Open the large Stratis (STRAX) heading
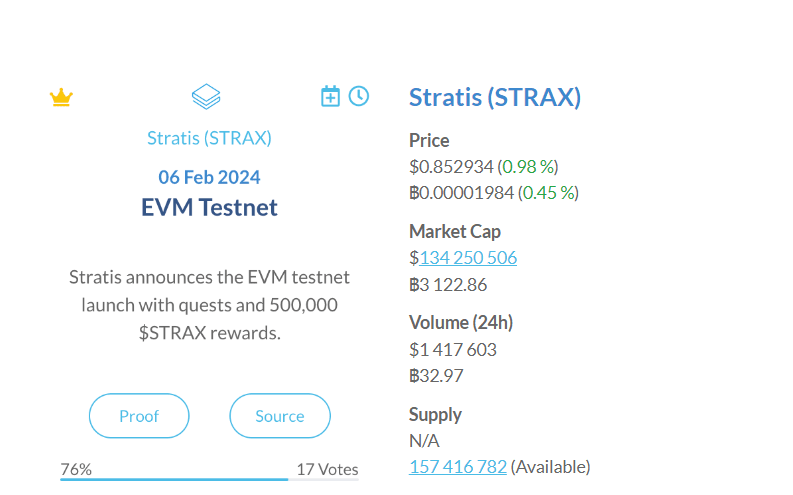Viewport: 793px width, 495px height. point(495,97)
